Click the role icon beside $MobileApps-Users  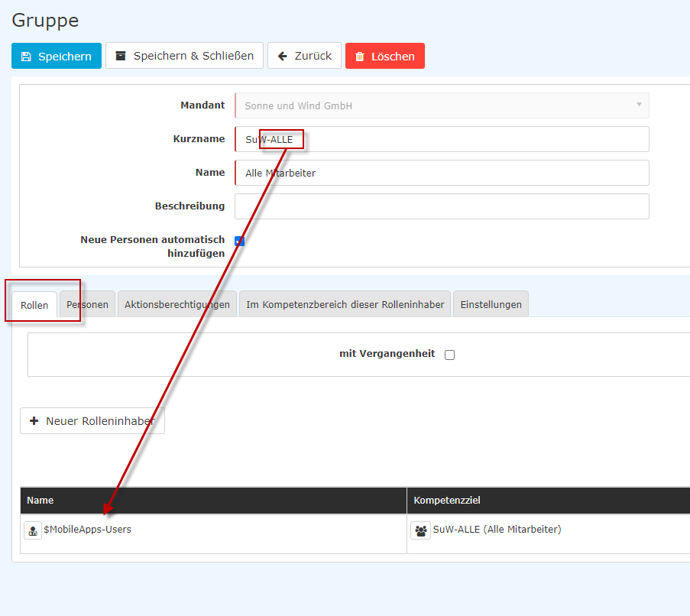[33, 530]
